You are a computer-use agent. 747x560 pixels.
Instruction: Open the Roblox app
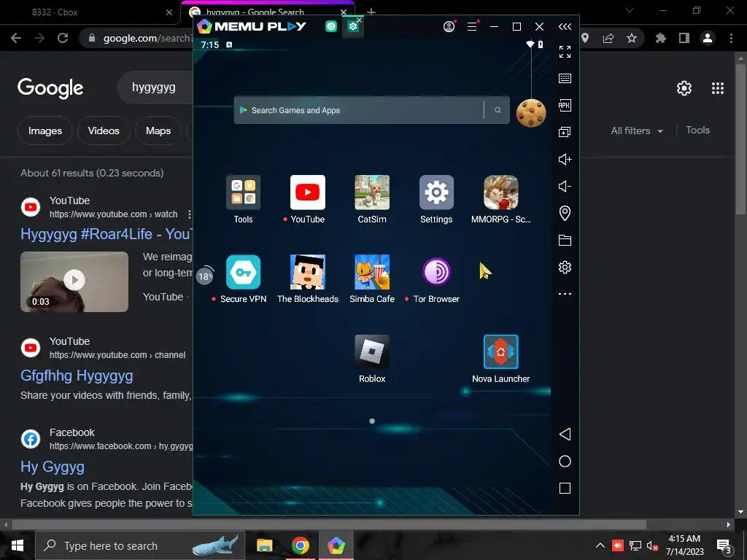[x=372, y=352]
